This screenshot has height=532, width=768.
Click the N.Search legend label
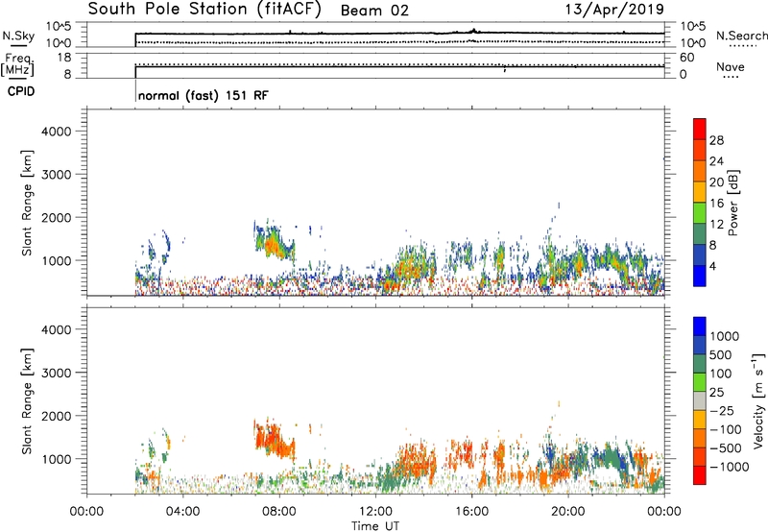point(741,36)
